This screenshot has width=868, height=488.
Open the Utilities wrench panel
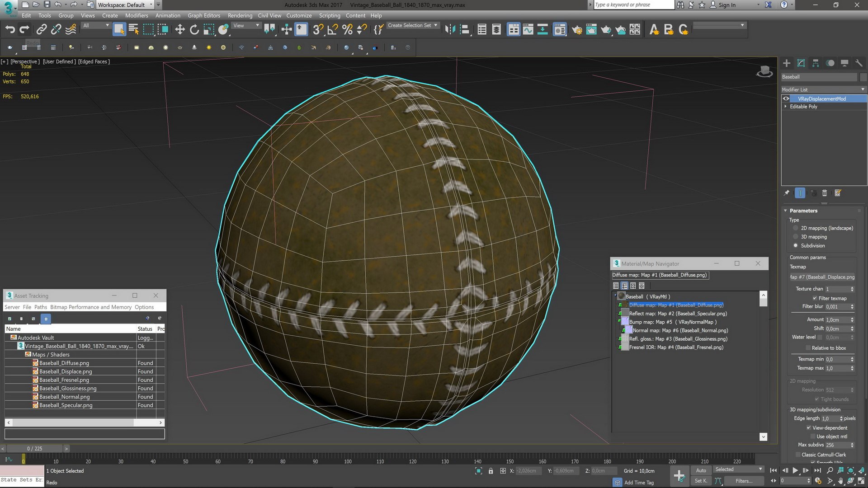pos(859,63)
